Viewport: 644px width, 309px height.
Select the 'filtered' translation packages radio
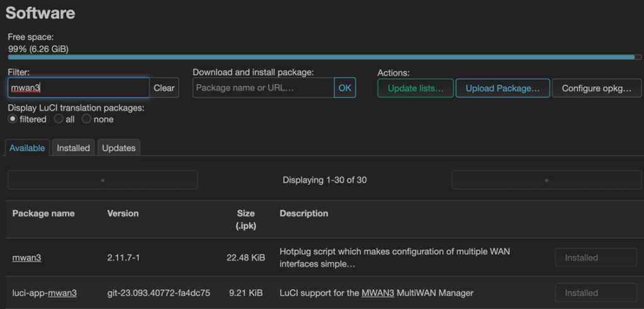(x=13, y=119)
